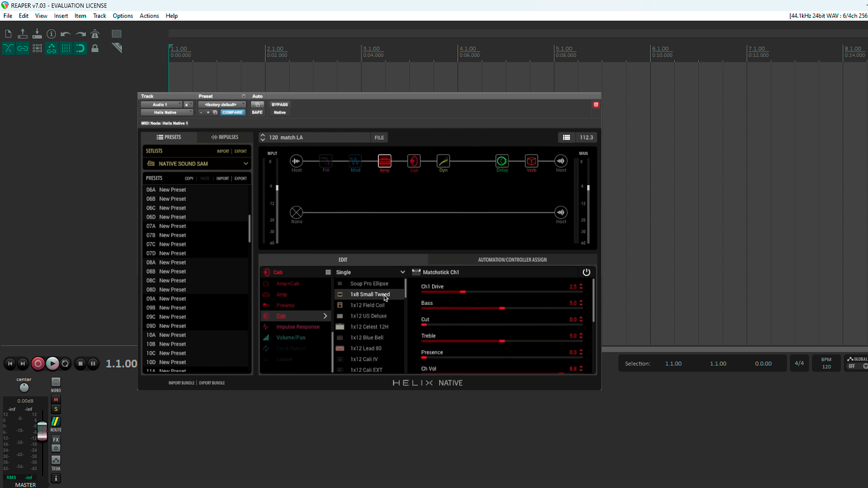Click the Redo arrow in the toolbar
This screenshot has width=868, height=488.
pyautogui.click(x=81, y=34)
